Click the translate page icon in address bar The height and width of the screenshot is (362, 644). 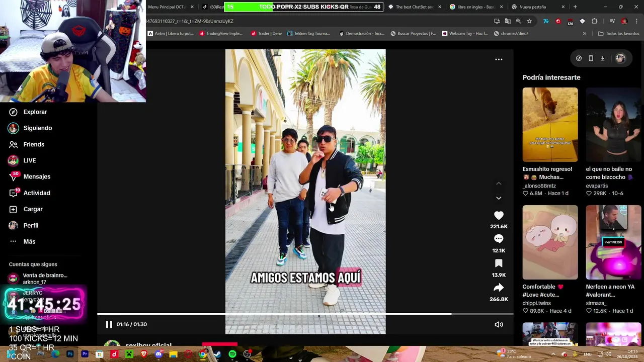point(508,21)
